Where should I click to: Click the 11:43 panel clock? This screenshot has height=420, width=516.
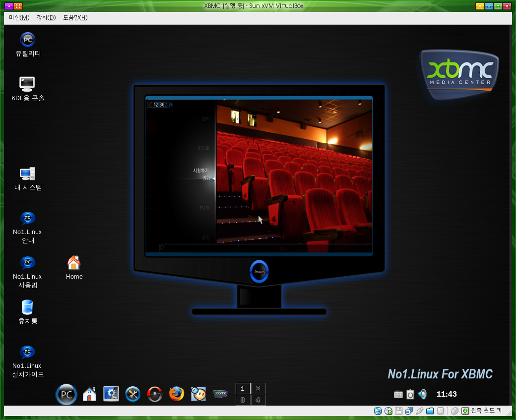pyautogui.click(x=446, y=394)
